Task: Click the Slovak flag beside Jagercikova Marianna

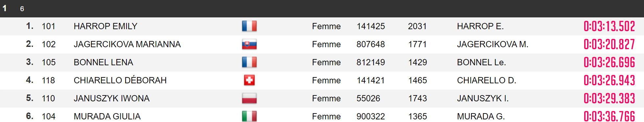Action: (x=249, y=44)
